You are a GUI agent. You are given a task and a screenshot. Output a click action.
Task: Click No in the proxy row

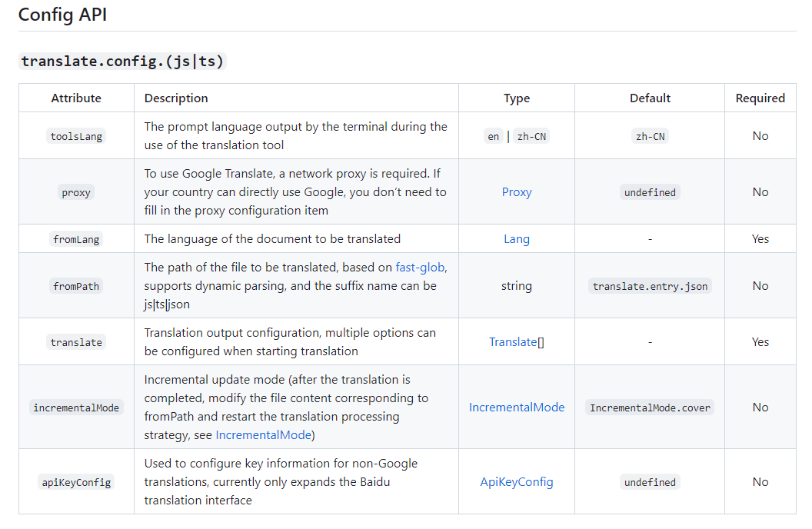pyautogui.click(x=760, y=192)
